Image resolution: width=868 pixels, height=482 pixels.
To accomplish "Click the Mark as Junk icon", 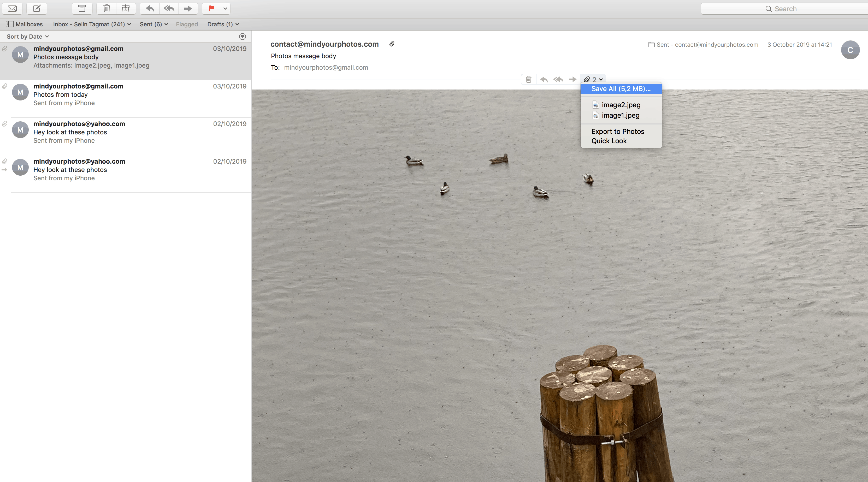I will point(125,8).
